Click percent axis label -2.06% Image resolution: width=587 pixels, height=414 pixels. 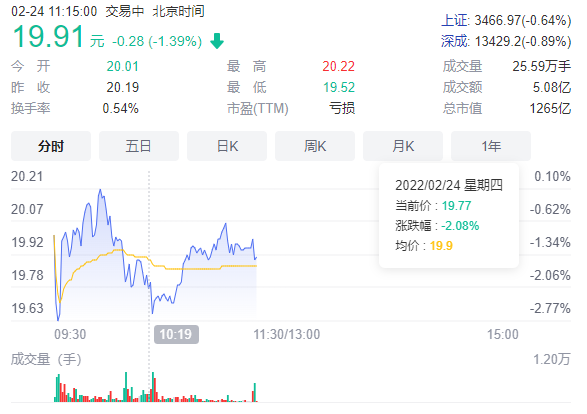(550, 275)
